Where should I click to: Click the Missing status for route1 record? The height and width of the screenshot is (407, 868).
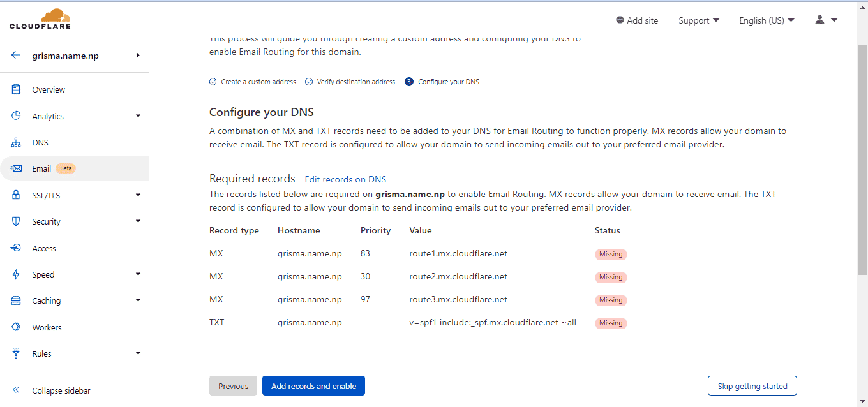click(611, 254)
